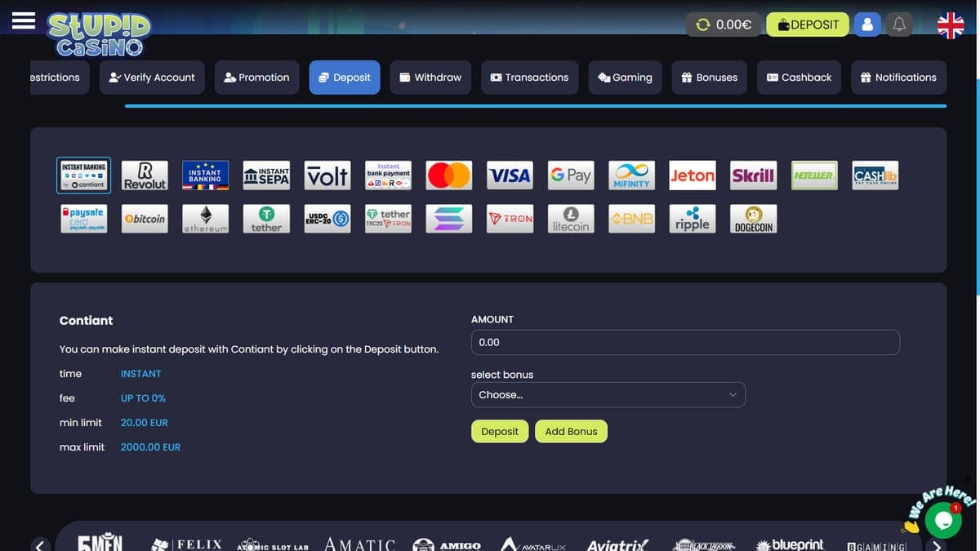Click the Add Bonus button
980x551 pixels.
coord(571,431)
